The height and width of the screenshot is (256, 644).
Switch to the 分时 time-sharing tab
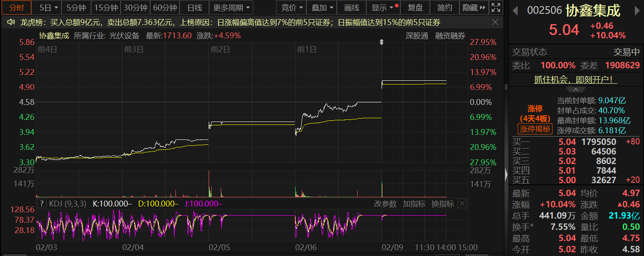[x=16, y=7]
